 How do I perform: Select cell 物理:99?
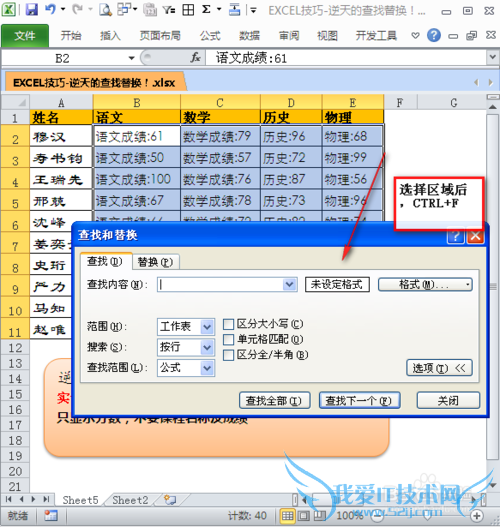pos(352,157)
